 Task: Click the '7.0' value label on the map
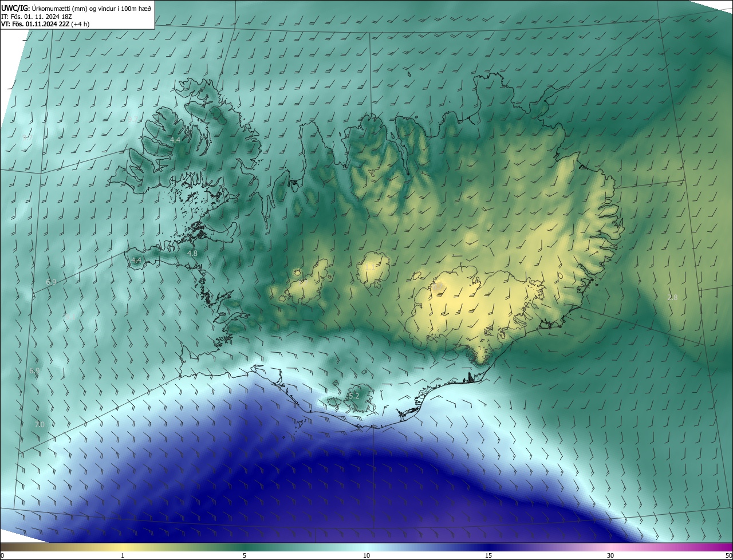40,424
